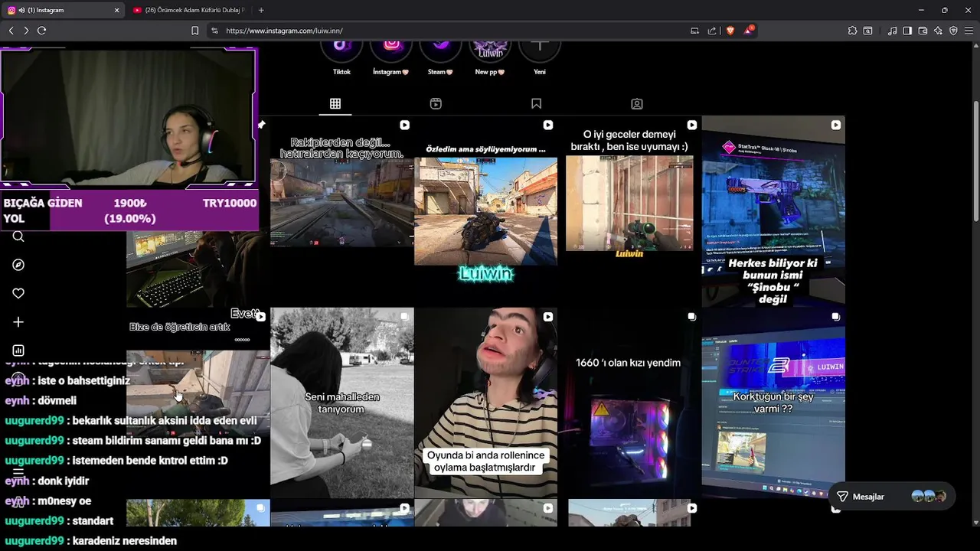980x551 pixels.
Task: Switch to the tagged photos tab
Action: coord(636,103)
